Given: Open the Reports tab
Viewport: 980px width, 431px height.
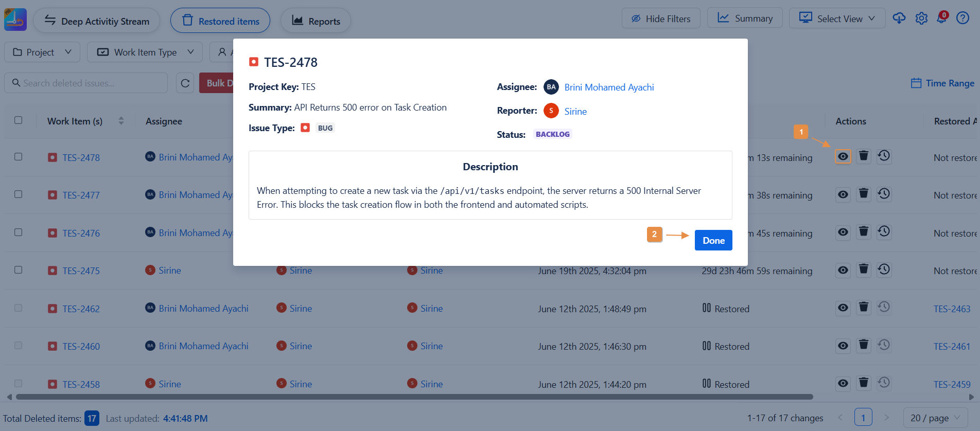Looking at the screenshot, I should (316, 21).
